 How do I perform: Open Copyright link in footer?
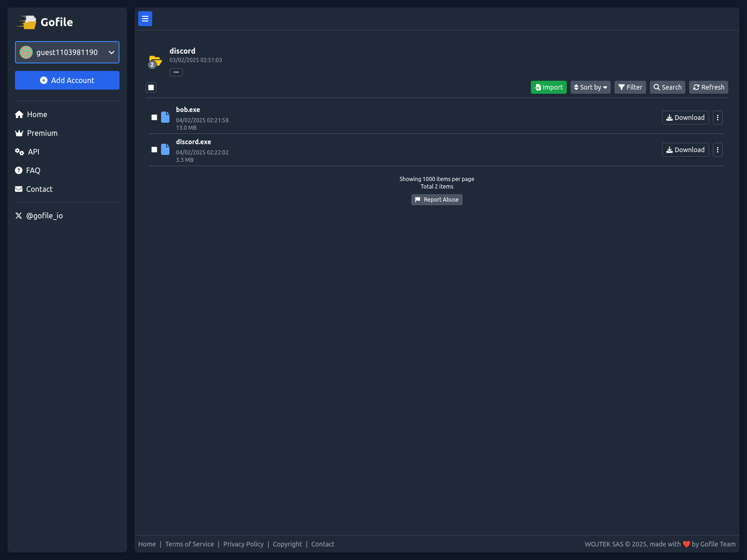tap(287, 544)
